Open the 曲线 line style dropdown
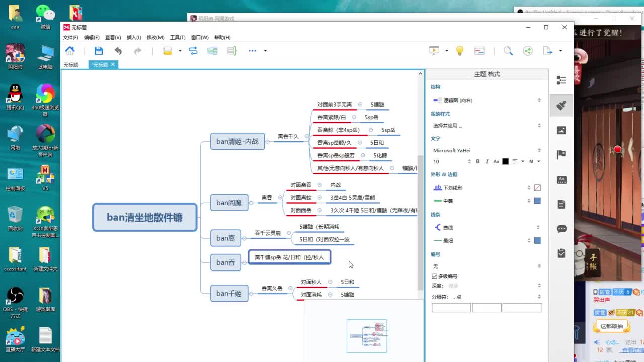Viewport: 644px width, 362px height. (487, 227)
